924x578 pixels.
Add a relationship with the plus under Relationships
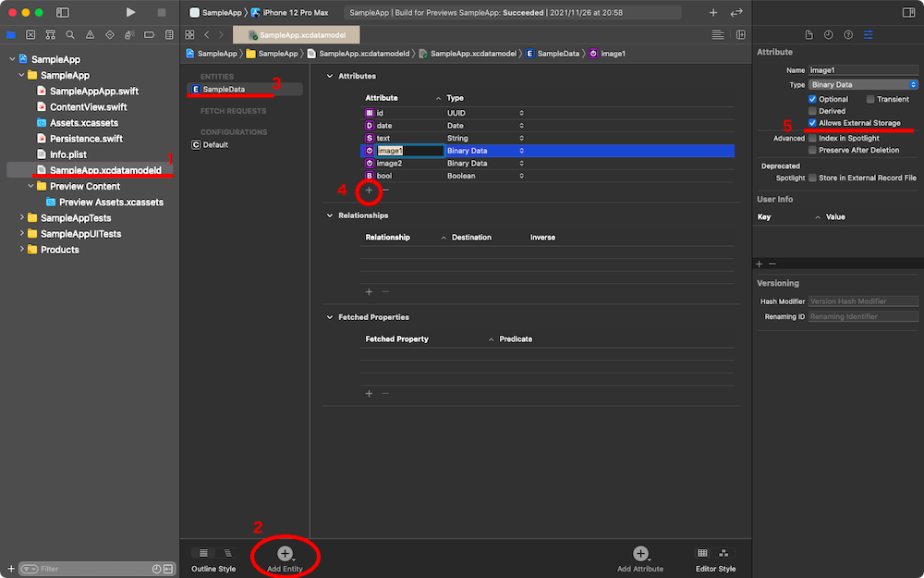tap(369, 292)
